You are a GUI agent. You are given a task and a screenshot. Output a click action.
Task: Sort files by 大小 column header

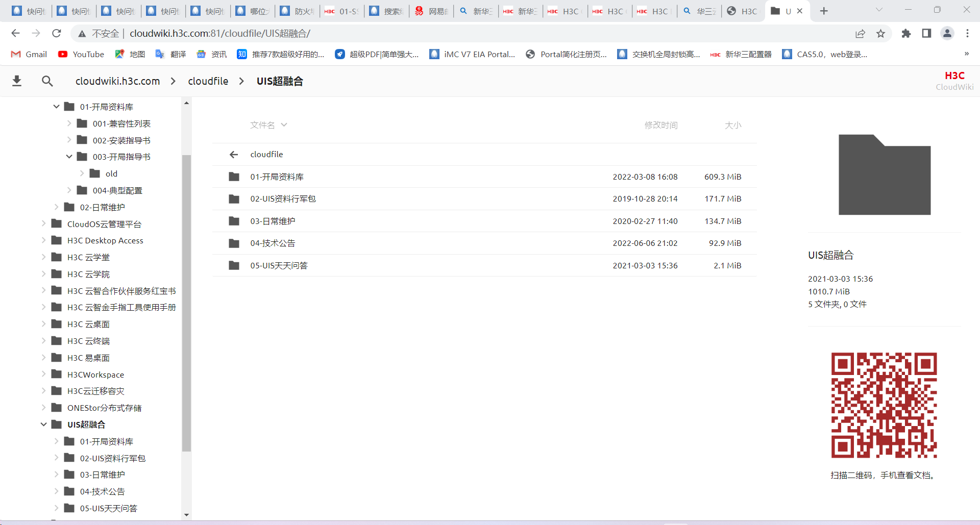click(x=733, y=125)
